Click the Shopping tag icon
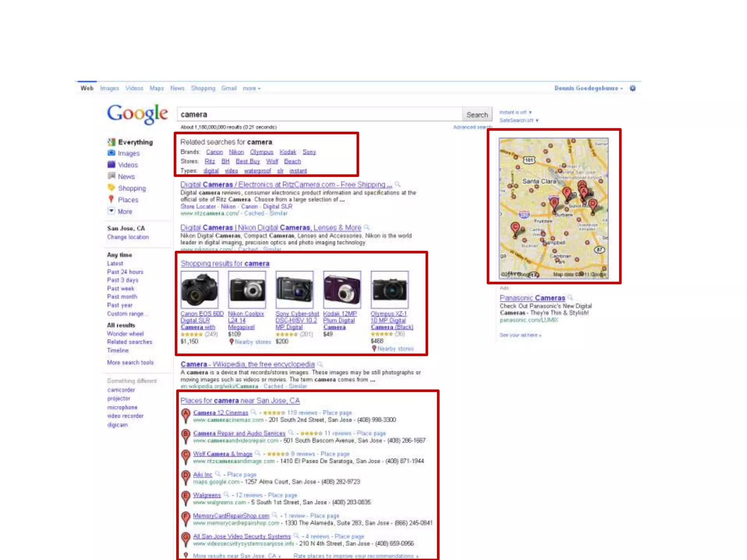Viewport: 747px width, 560px height. (111, 188)
